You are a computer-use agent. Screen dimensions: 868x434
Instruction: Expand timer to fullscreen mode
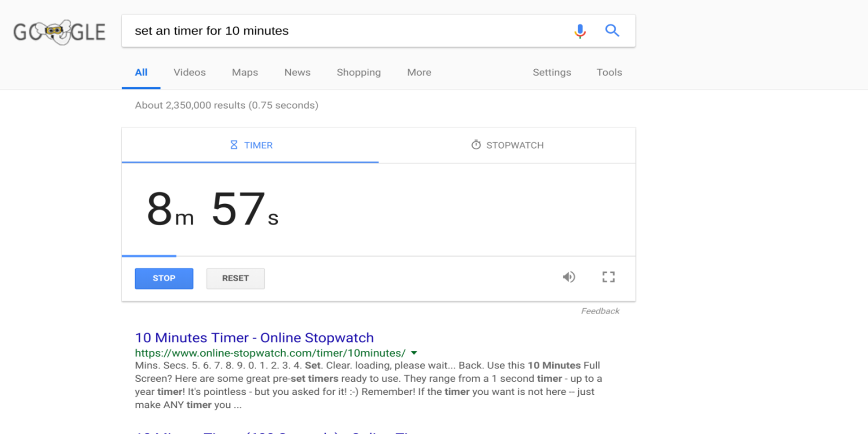pos(608,277)
